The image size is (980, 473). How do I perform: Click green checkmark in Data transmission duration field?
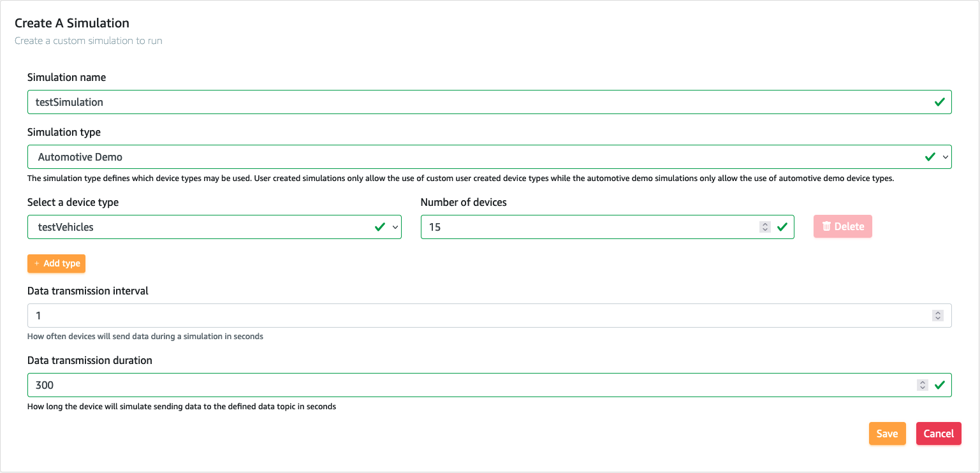click(x=939, y=385)
